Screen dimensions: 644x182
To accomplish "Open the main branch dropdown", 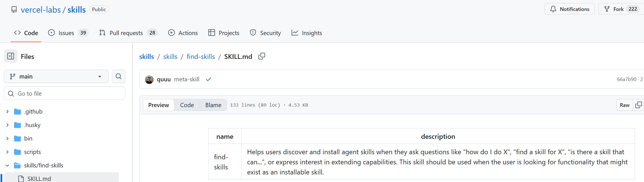I will (56, 76).
